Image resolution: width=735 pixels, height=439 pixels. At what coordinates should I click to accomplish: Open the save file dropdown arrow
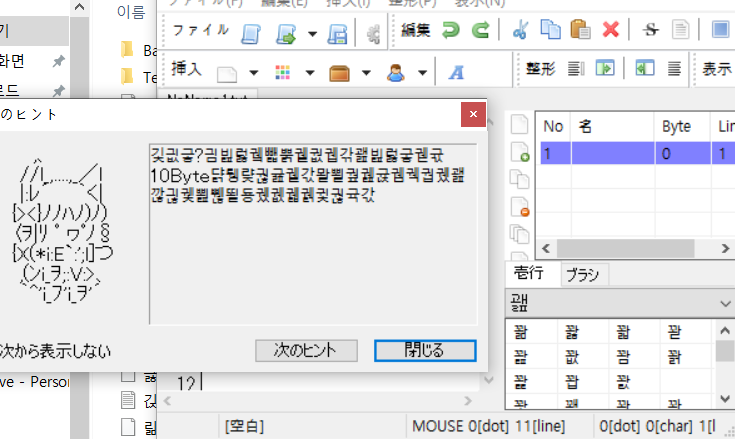coord(313,33)
